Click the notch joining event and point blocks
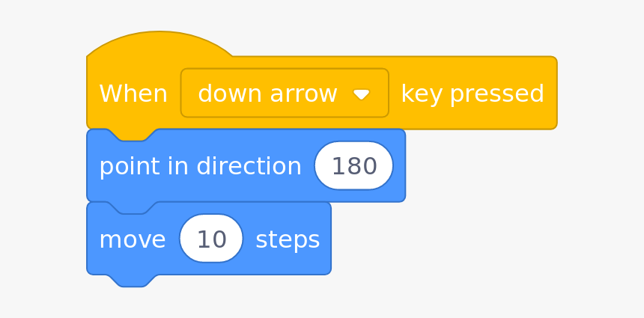Viewport: 644px width, 318px height. point(132,135)
